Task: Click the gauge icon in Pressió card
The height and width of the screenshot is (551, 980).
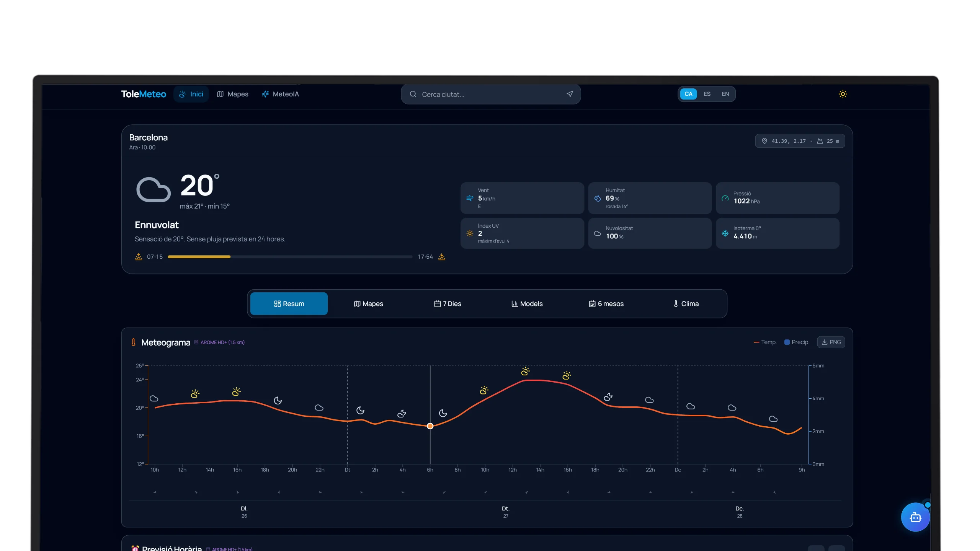Action: tap(725, 198)
